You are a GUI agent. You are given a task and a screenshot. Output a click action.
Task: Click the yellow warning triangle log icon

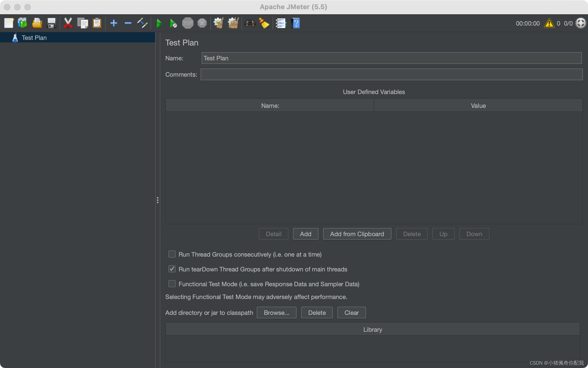[549, 23]
